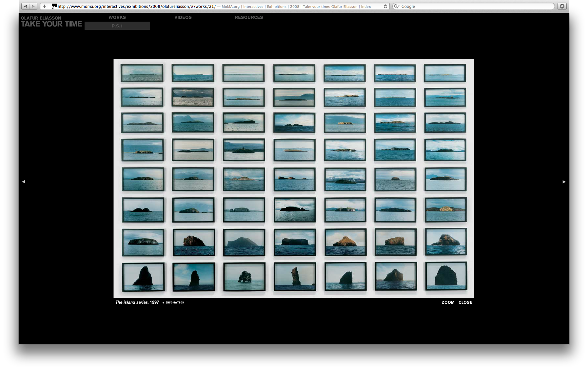Click the top-left island photograph in the grid

[142, 73]
